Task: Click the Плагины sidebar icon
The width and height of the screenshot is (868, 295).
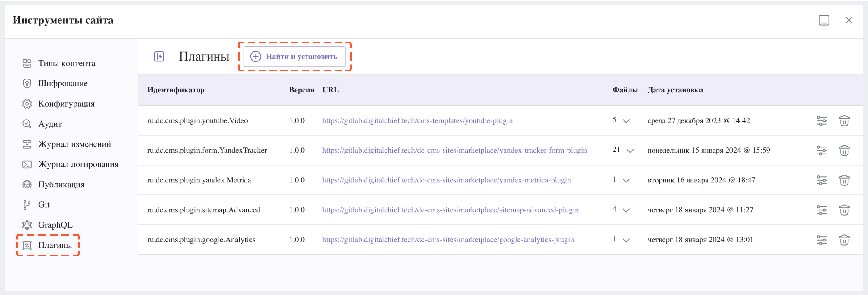Action: point(27,245)
